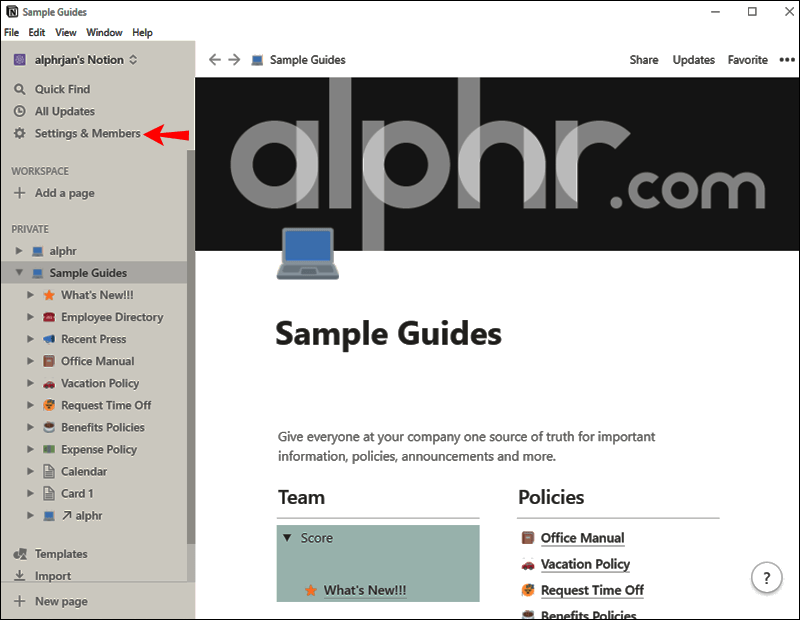This screenshot has width=800, height=620.
Task: Click the All Updates clock icon
Action: [19, 111]
